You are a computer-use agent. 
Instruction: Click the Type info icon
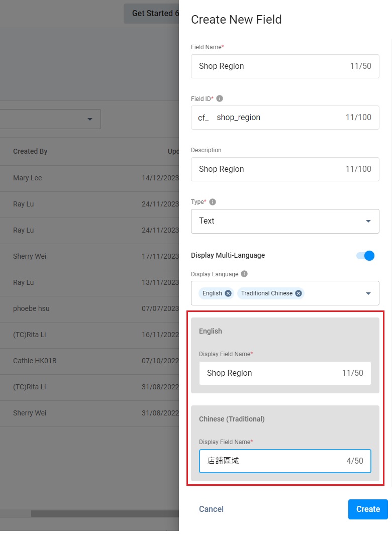[x=213, y=202]
